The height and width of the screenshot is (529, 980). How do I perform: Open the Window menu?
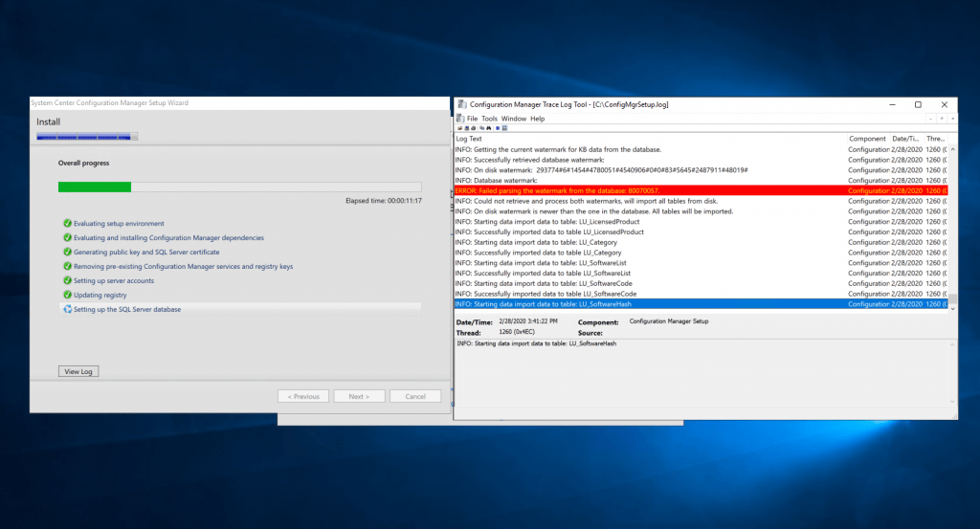click(514, 119)
